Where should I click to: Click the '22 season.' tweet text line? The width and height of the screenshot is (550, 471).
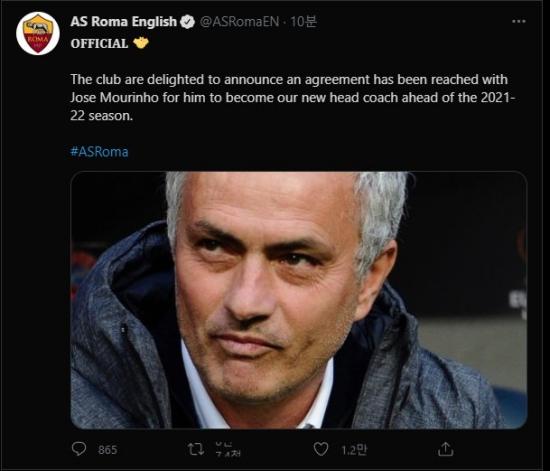pyautogui.click(x=102, y=116)
